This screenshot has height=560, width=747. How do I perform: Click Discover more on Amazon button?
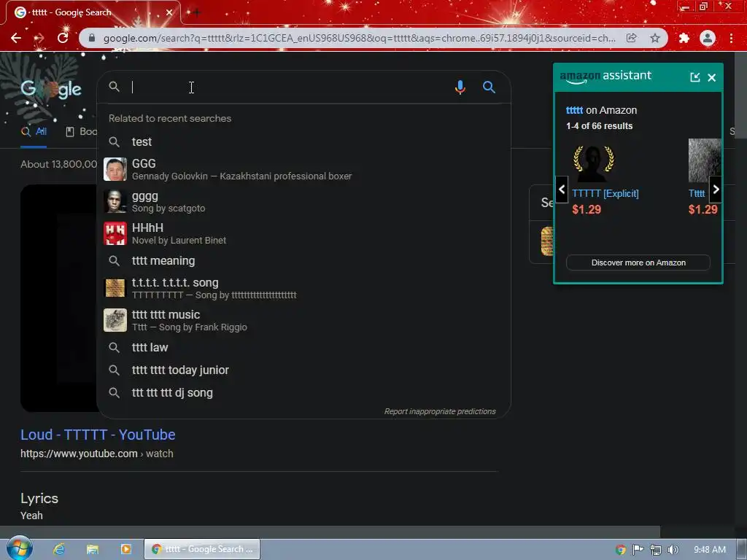pyautogui.click(x=638, y=262)
